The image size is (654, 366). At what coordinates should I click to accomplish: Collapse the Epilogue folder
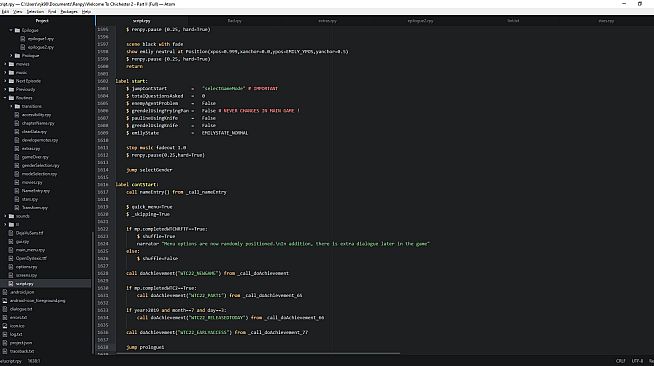click(11, 30)
